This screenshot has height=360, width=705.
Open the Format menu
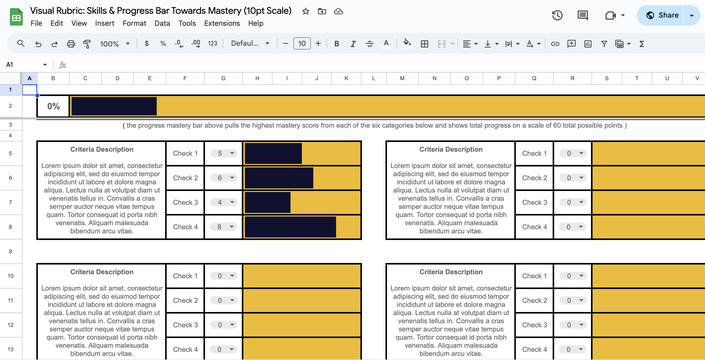(x=134, y=23)
